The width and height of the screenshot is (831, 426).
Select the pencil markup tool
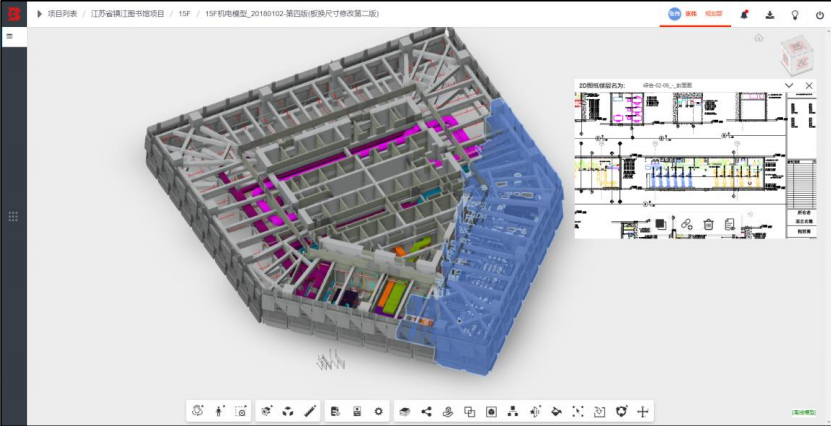click(x=311, y=411)
